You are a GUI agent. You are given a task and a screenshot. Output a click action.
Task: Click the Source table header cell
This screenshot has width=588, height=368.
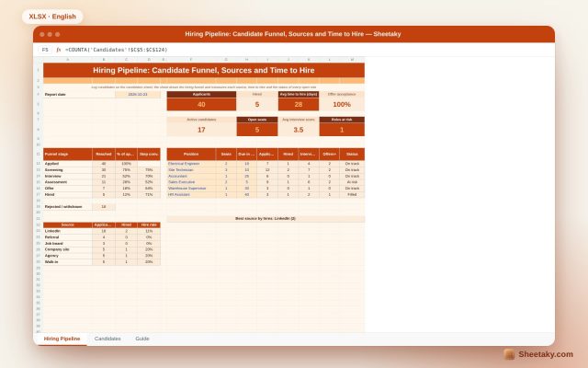coord(68,224)
